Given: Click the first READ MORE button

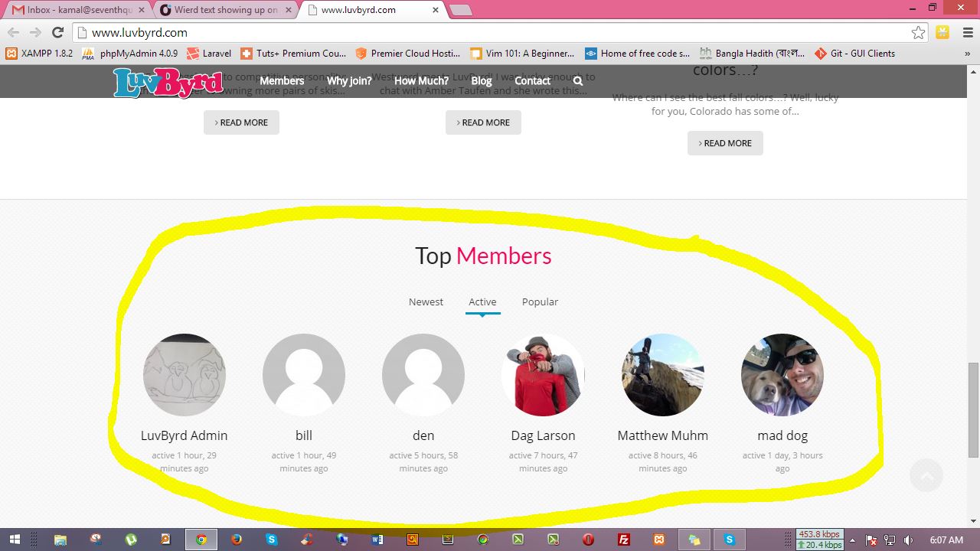Looking at the screenshot, I should click(241, 122).
